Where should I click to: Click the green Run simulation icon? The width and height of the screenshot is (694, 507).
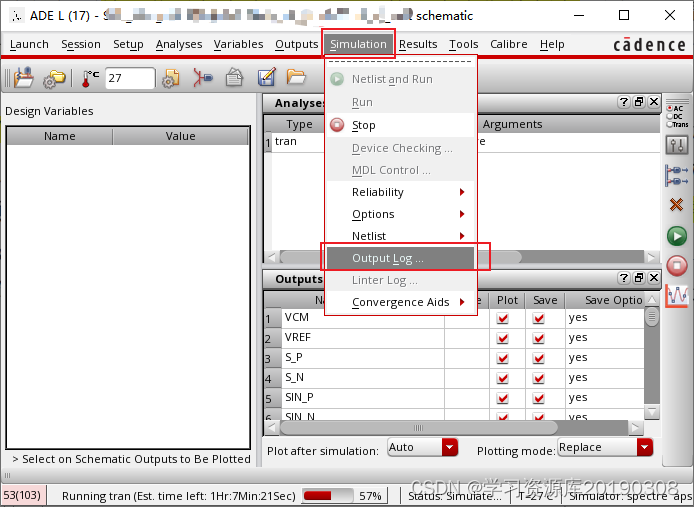point(677,236)
